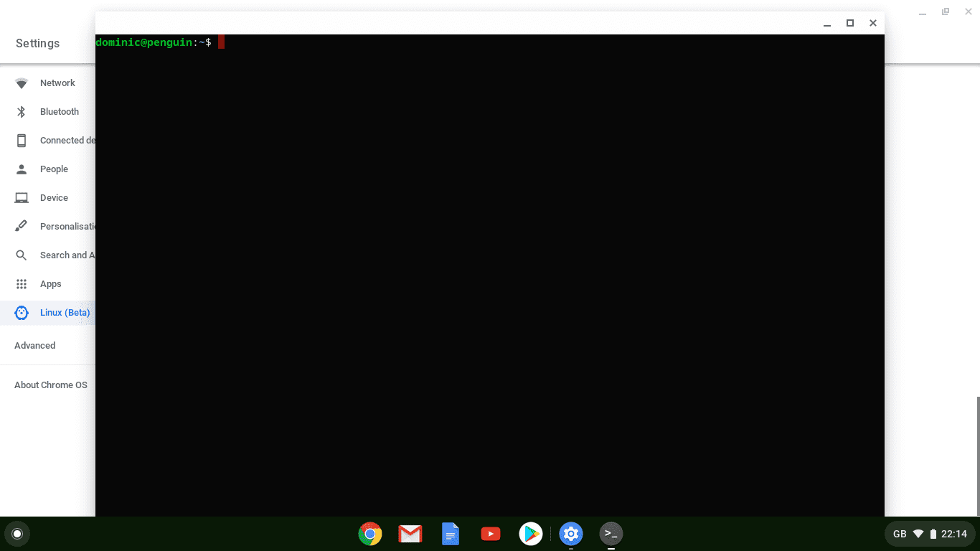This screenshot has width=980, height=551.
Task: Select Device in the settings sidebar
Action: click(x=53, y=197)
